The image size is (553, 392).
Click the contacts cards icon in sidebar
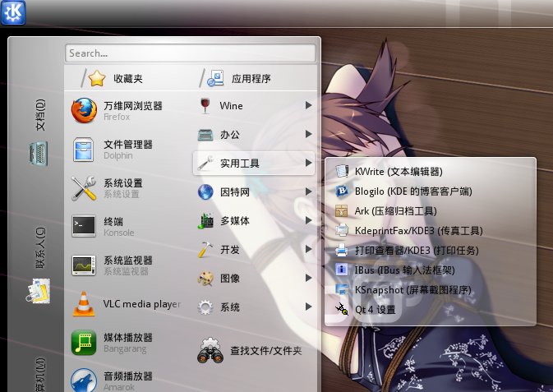click(x=38, y=291)
